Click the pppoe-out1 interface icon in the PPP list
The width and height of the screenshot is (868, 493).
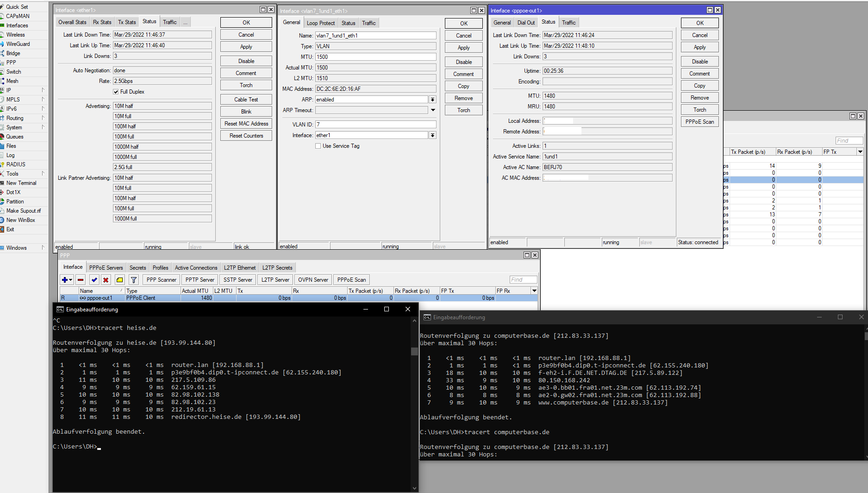pyautogui.click(x=83, y=298)
